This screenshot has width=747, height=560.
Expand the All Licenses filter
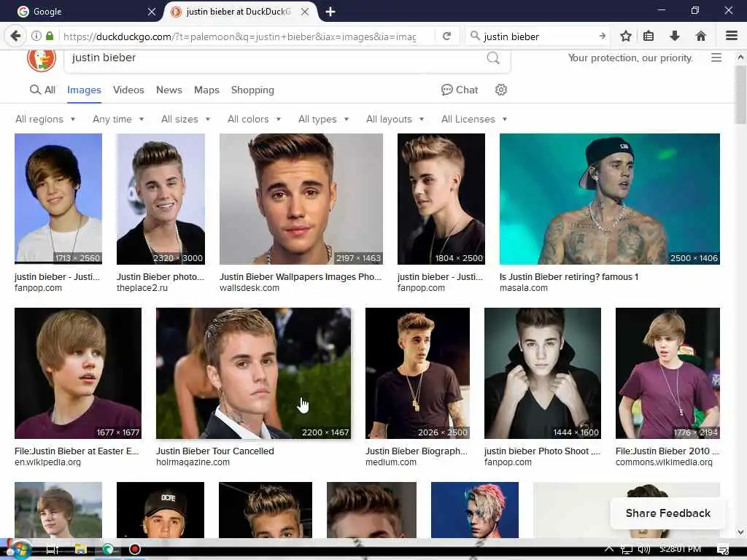(x=474, y=120)
